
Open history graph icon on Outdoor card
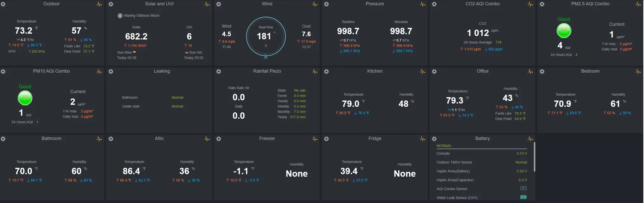pyautogui.click(x=99, y=4)
